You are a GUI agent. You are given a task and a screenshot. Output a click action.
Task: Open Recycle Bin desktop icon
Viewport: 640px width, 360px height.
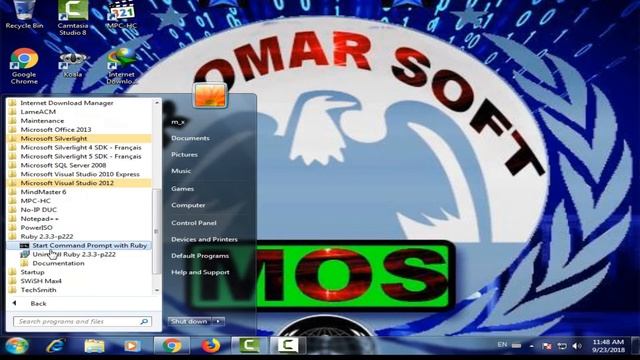[x=24, y=15]
